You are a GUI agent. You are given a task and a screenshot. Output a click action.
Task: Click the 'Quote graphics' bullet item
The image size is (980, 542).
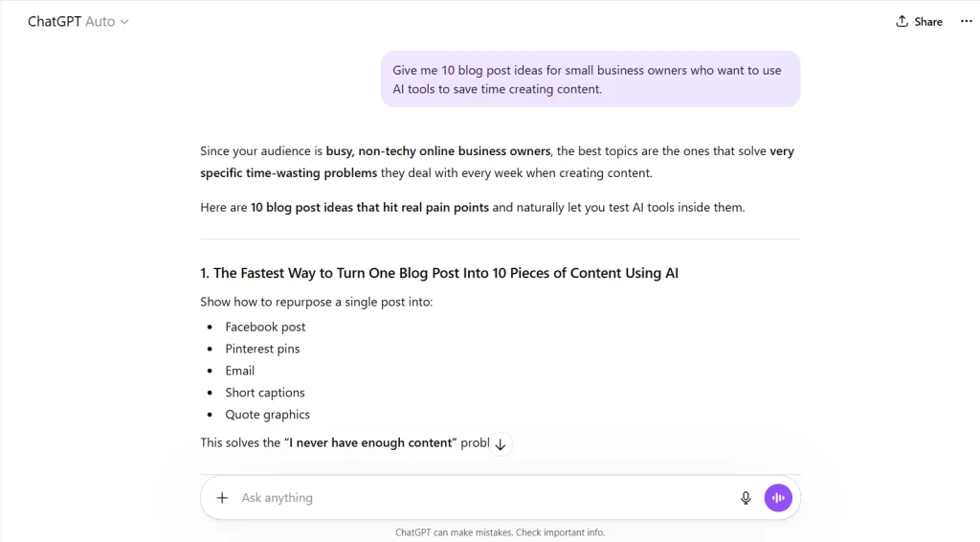(x=268, y=415)
